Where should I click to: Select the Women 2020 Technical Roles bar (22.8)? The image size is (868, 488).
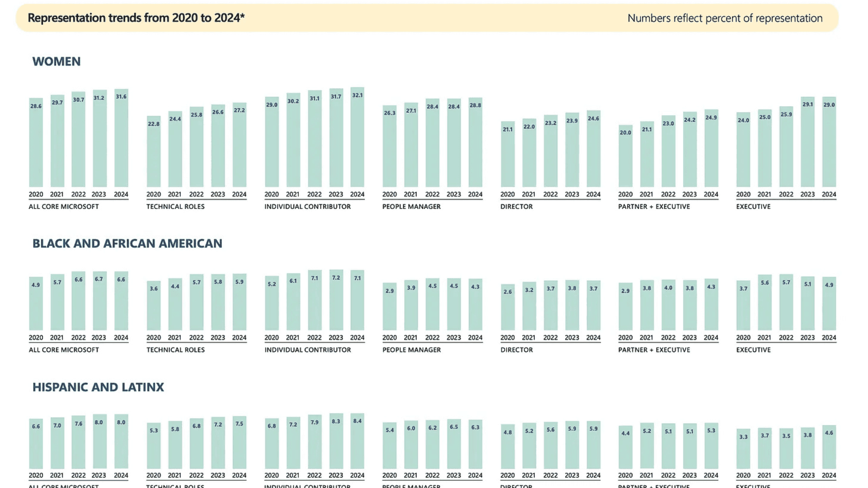(154, 151)
